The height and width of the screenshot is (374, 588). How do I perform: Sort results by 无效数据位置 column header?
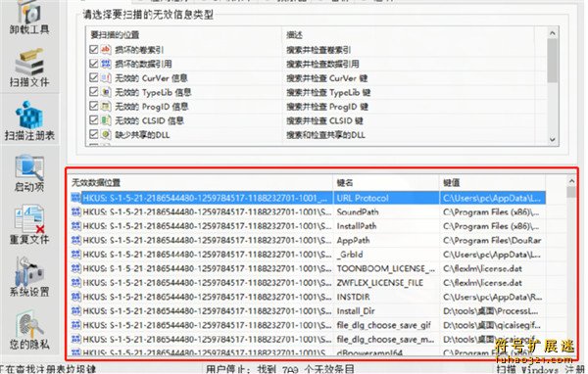click(201, 182)
